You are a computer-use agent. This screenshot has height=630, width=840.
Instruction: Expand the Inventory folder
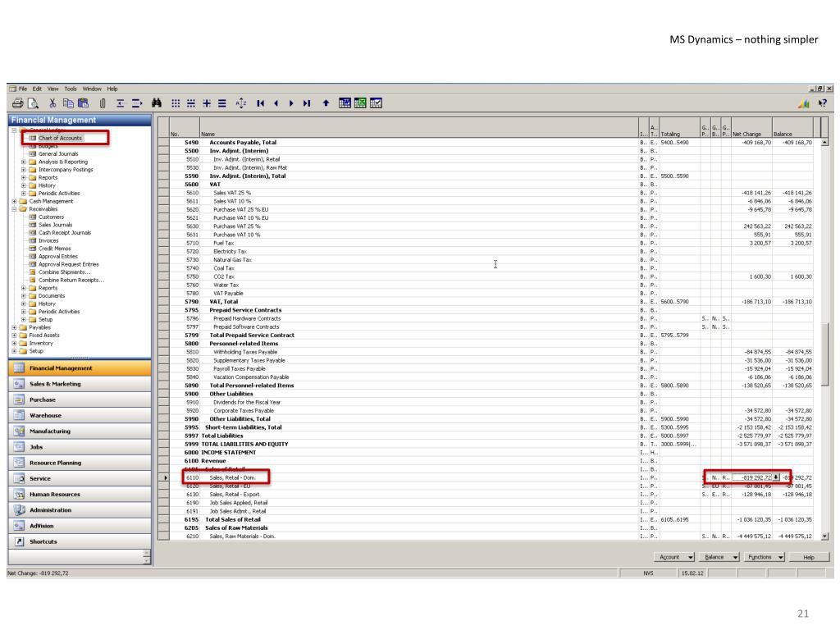[x=15, y=344]
